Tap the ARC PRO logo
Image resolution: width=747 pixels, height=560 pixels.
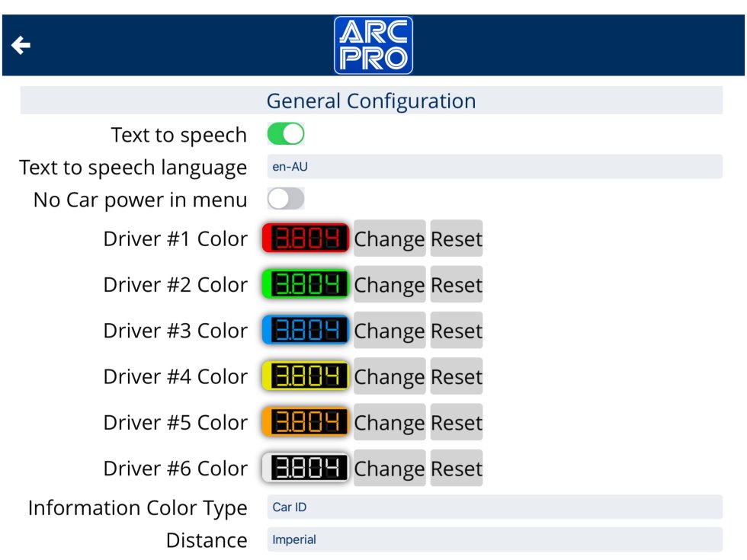373,45
